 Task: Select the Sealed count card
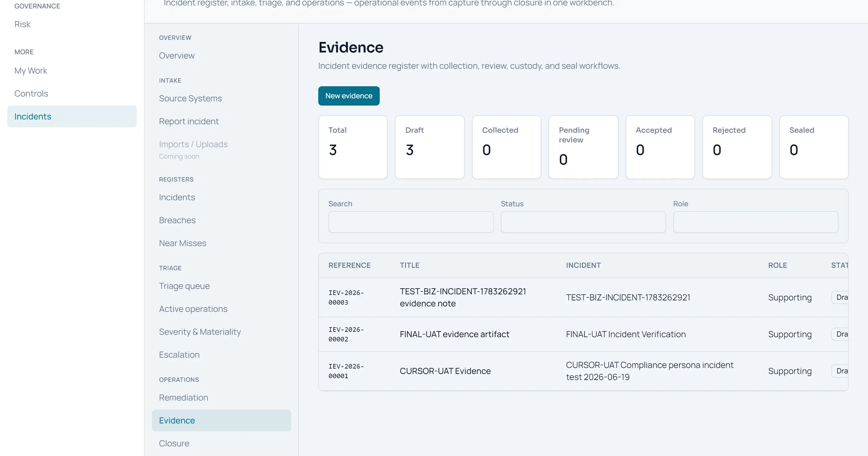tap(814, 147)
